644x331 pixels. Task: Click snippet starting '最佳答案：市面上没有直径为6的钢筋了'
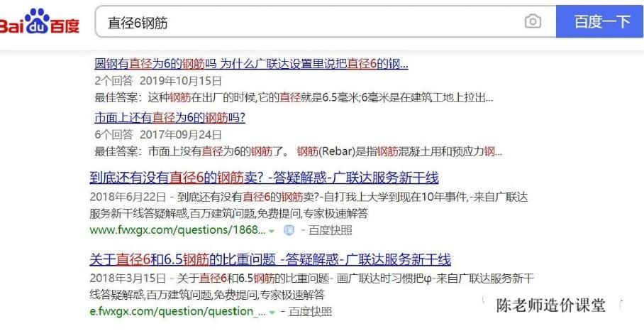[x=298, y=152]
